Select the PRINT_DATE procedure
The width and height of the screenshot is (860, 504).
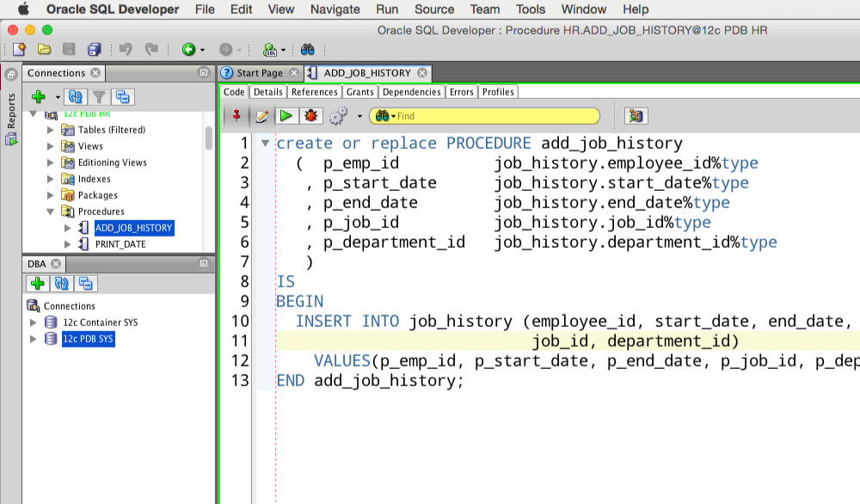pos(120,244)
